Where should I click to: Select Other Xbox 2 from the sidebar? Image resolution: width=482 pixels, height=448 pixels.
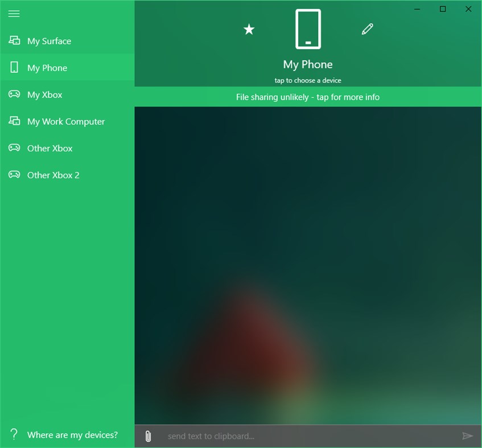(x=53, y=175)
